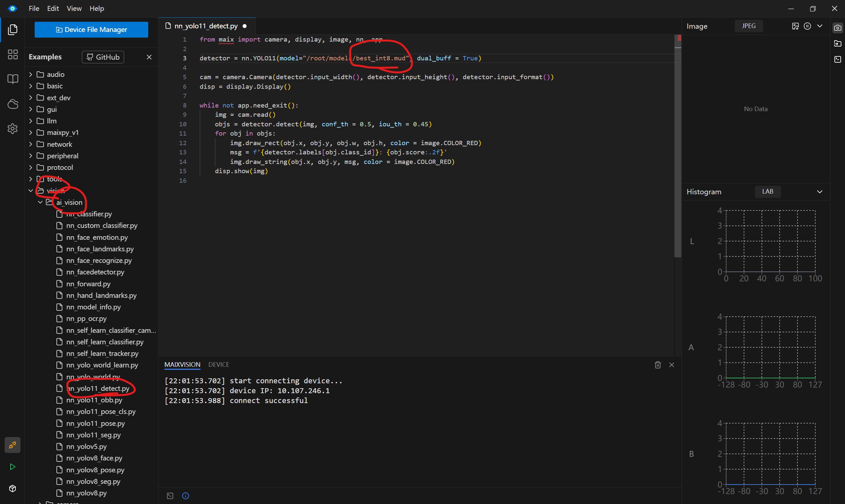Open the documentation book icon
Screen dimensions: 845x504
[x=13, y=79]
